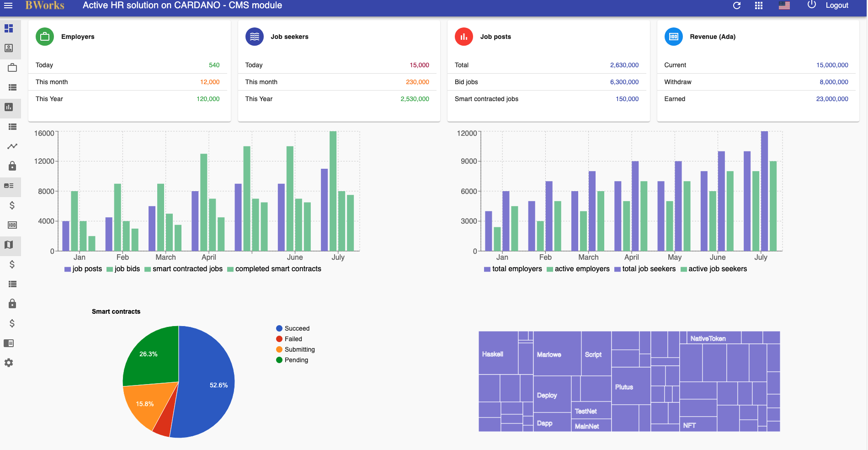Click the Haskell treemap cell
Viewport: 868px width, 450px height.
[x=498, y=353]
